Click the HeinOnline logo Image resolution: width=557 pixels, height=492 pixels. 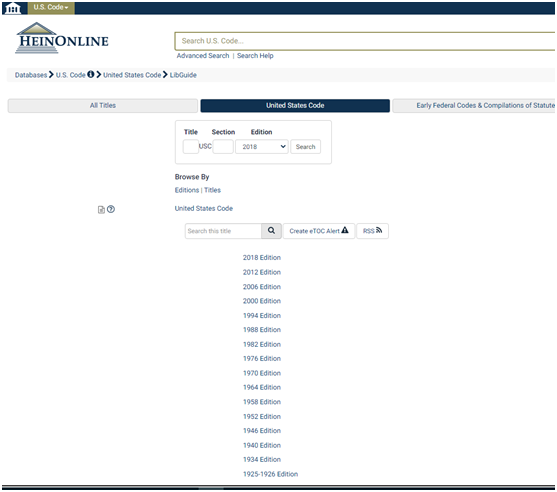point(62,38)
